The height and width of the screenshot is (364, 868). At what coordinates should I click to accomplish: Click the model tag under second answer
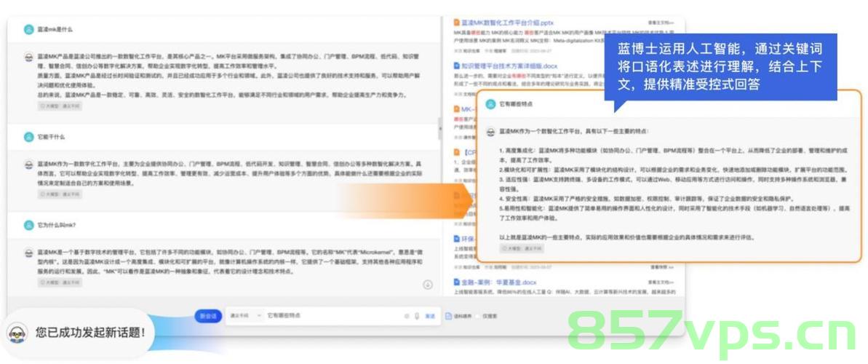(60, 194)
